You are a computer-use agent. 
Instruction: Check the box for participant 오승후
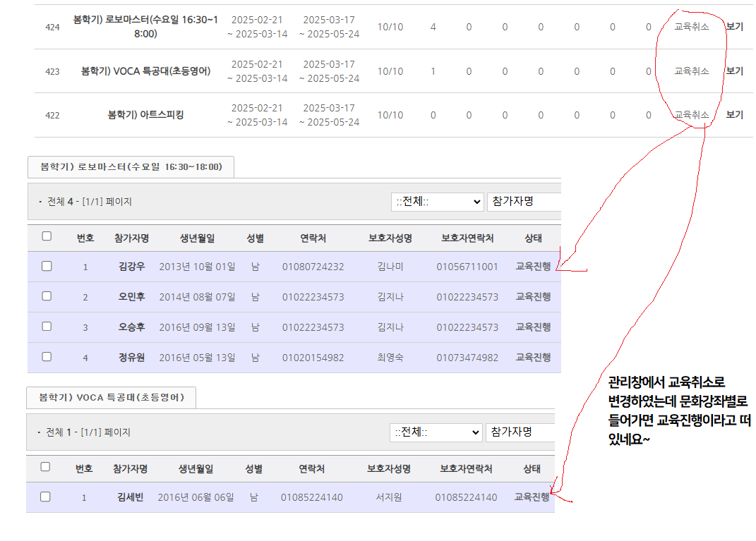(47, 327)
